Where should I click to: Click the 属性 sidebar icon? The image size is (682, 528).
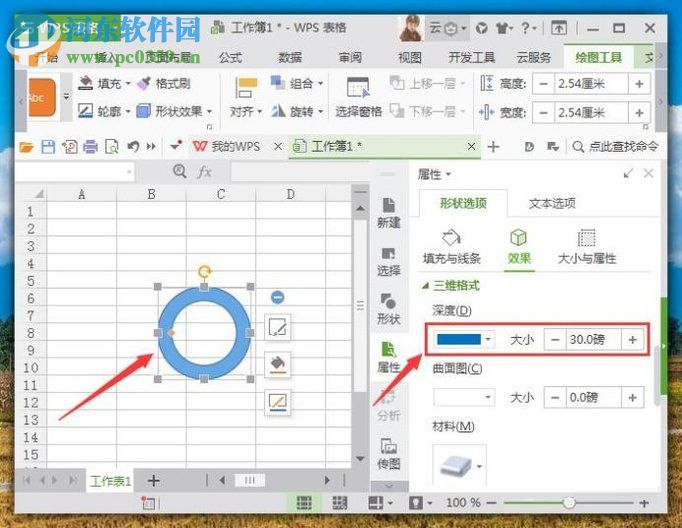[388, 358]
